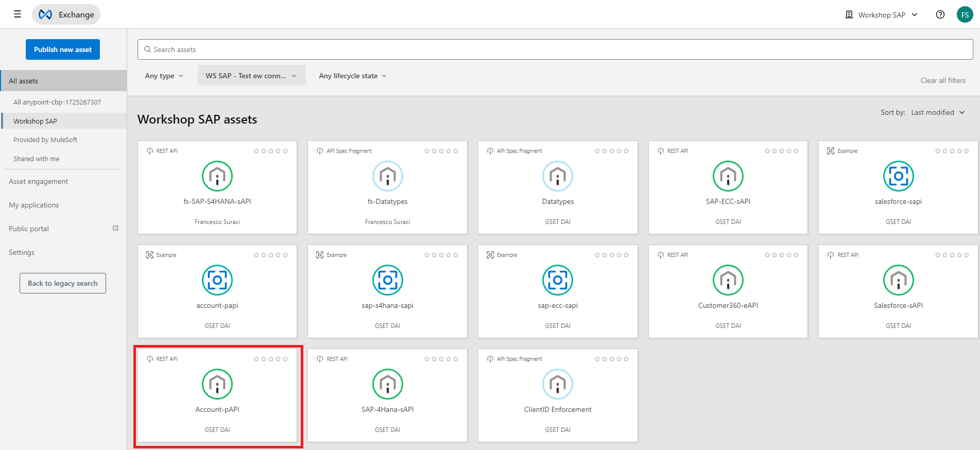Click star rating on Customer360-eAPI card
The image size is (980, 450).
pos(782,255)
